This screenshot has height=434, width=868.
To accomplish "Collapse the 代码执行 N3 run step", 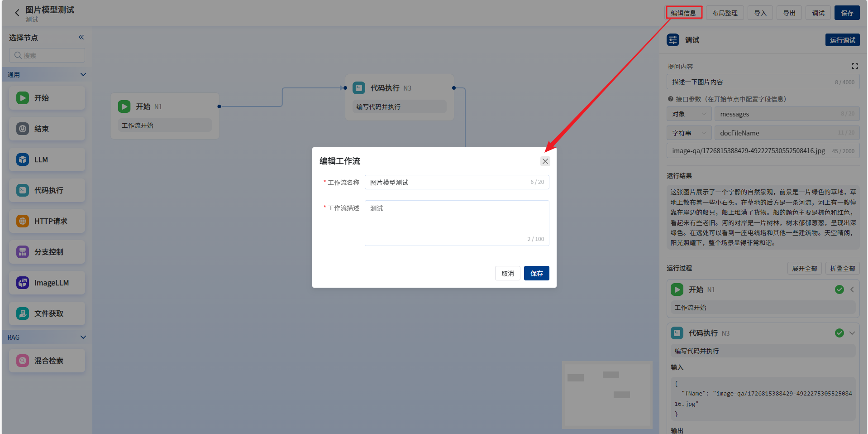I will tap(852, 333).
